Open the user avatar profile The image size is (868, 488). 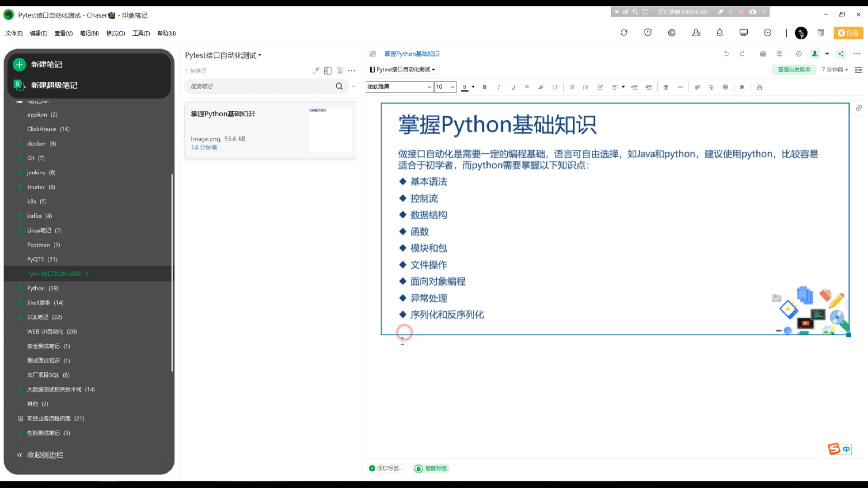[801, 33]
